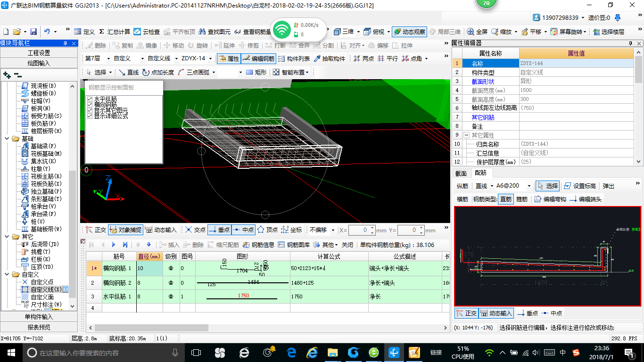Open 钢筋图库 rebar library

294,245
